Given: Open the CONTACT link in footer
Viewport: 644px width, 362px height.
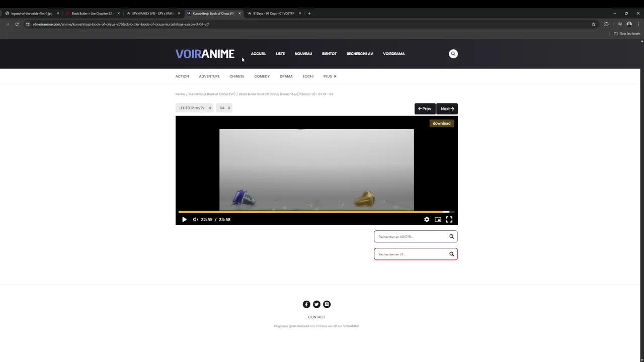Looking at the screenshot, I should point(316,317).
